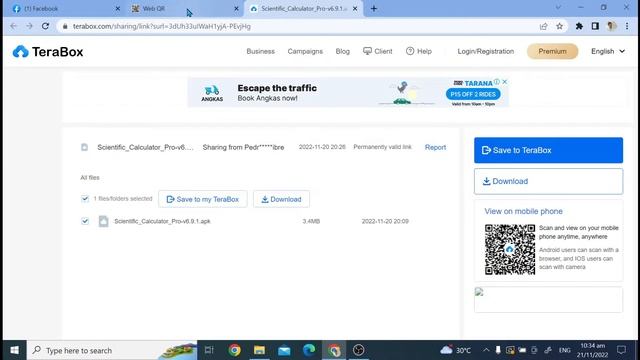Open the notification center icon
The image size is (640, 360).
click(621, 350)
